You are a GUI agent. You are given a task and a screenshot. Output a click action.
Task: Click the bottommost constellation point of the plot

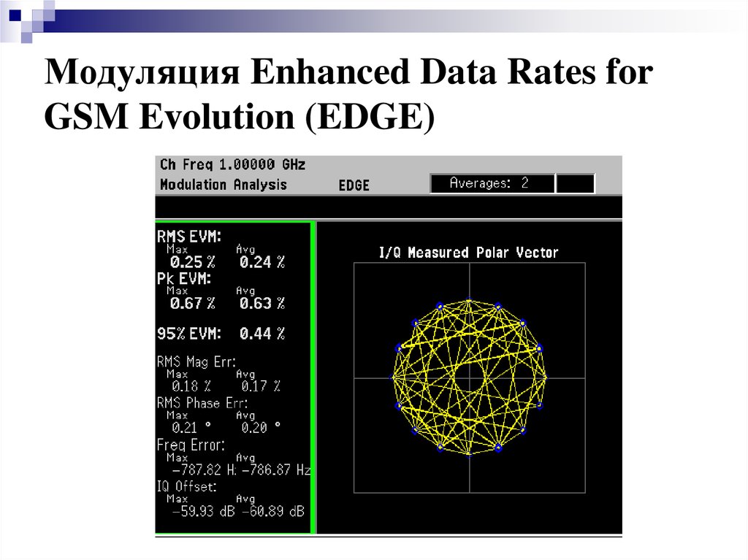469,453
